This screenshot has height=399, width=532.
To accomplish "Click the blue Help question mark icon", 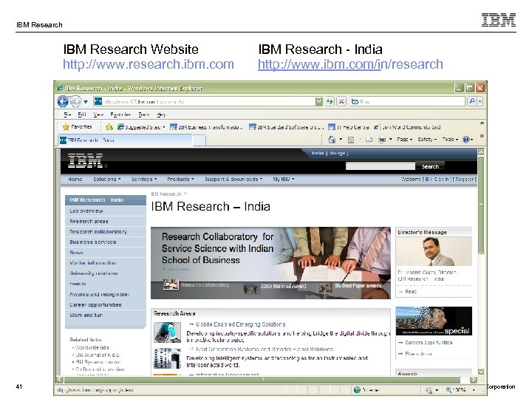I will pyautogui.click(x=466, y=140).
